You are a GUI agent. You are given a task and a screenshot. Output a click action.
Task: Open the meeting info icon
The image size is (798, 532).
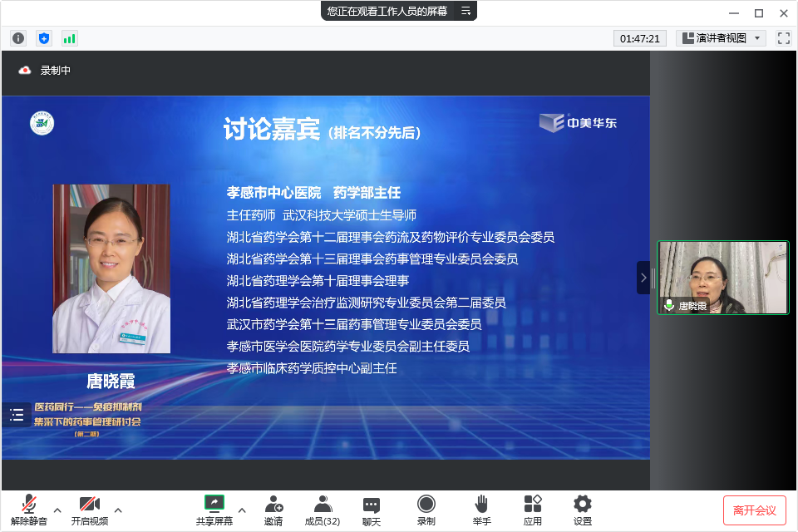[18, 38]
